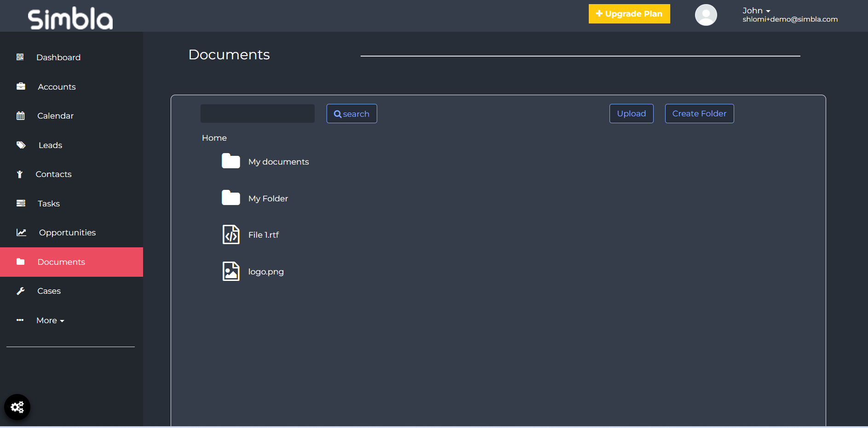Viewport: 868px width, 428px height.
Task: Click the Create Folder button
Action: (699, 114)
